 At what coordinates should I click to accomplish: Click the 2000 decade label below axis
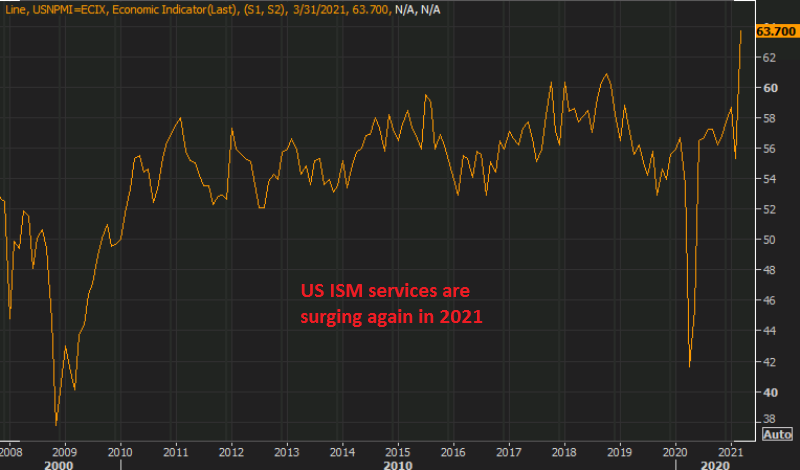coord(59,465)
